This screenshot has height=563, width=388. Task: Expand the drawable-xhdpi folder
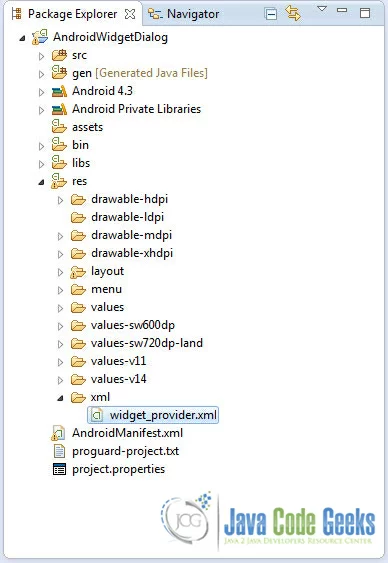[x=61, y=254]
